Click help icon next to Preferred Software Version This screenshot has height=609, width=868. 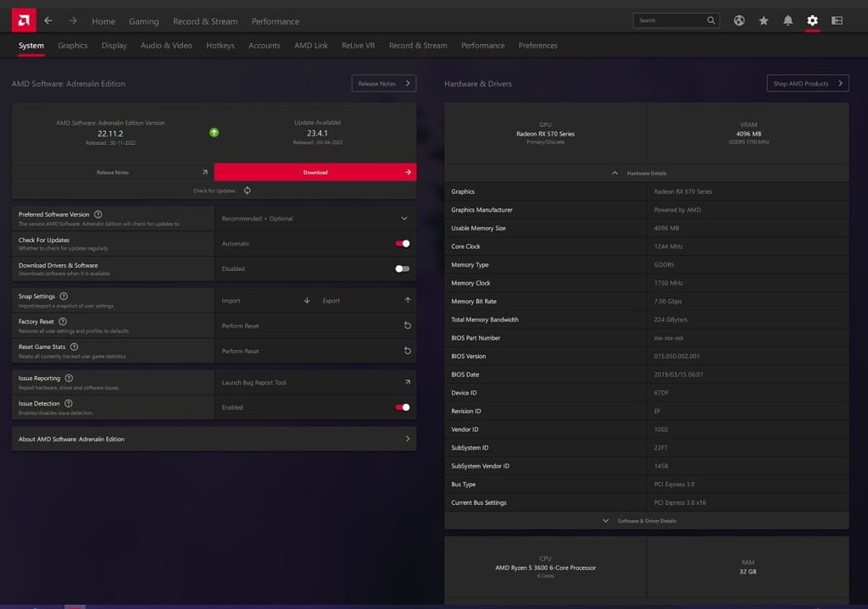tap(98, 214)
